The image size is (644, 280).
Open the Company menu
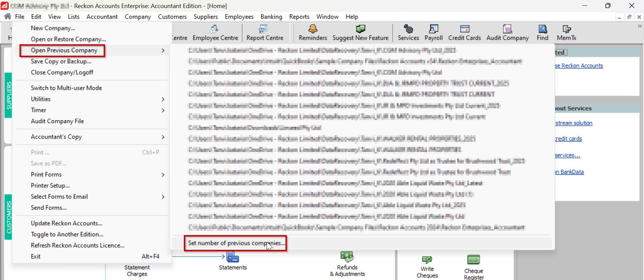pos(138,16)
